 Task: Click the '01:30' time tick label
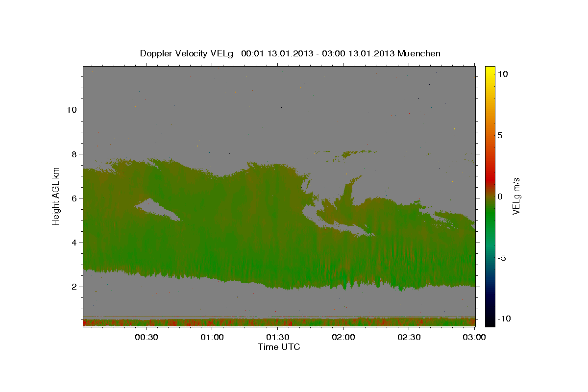click(x=278, y=338)
